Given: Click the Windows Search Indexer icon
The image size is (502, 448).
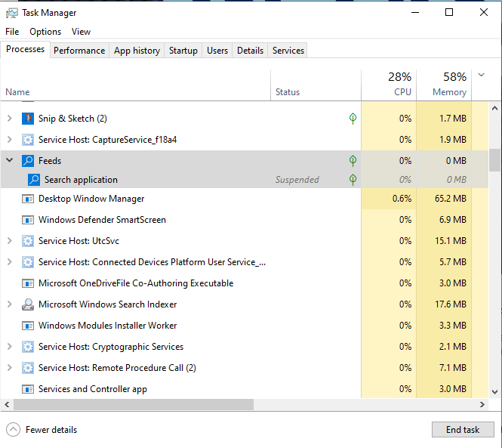Looking at the screenshot, I should point(28,304).
